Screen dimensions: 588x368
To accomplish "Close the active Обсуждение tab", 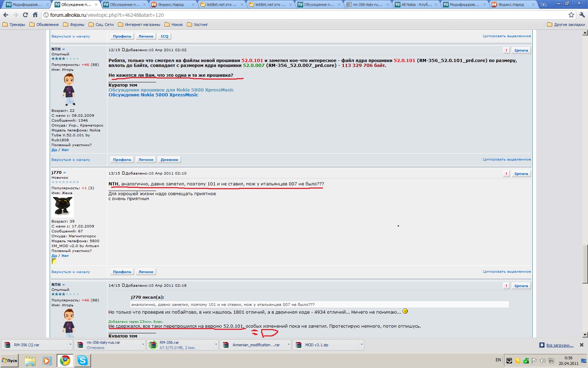I will pos(96,5).
